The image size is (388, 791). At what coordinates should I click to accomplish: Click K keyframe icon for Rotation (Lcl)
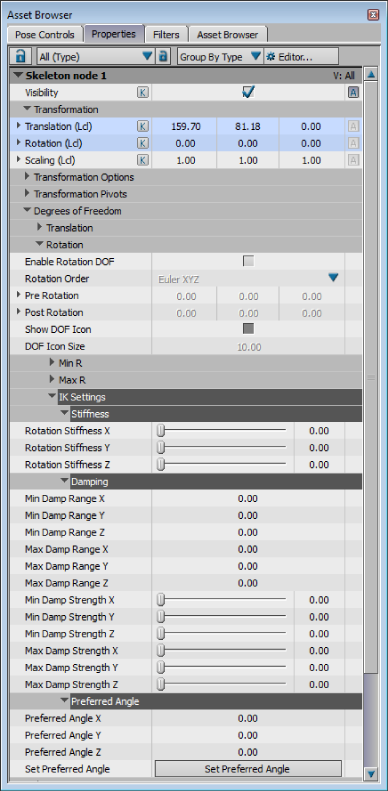coord(143,143)
